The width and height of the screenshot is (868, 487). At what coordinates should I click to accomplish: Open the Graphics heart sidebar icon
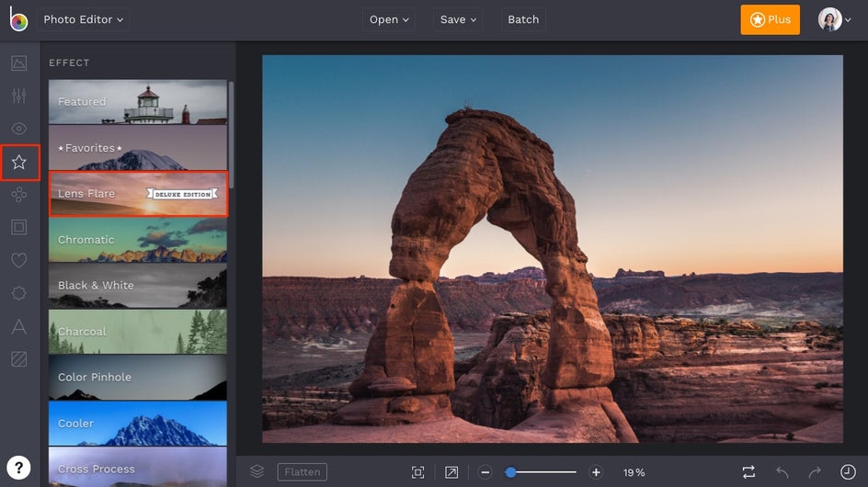(x=18, y=260)
